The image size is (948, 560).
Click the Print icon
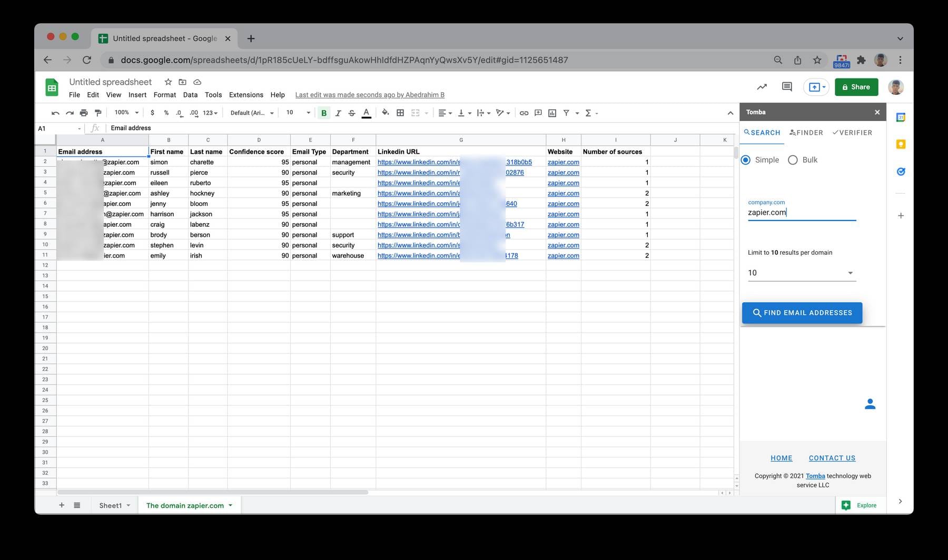click(84, 113)
